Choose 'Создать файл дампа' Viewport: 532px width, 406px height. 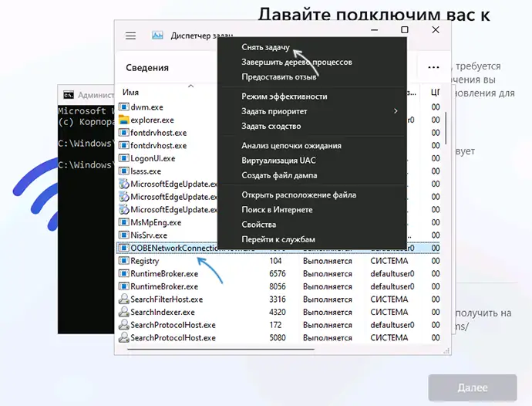279,175
